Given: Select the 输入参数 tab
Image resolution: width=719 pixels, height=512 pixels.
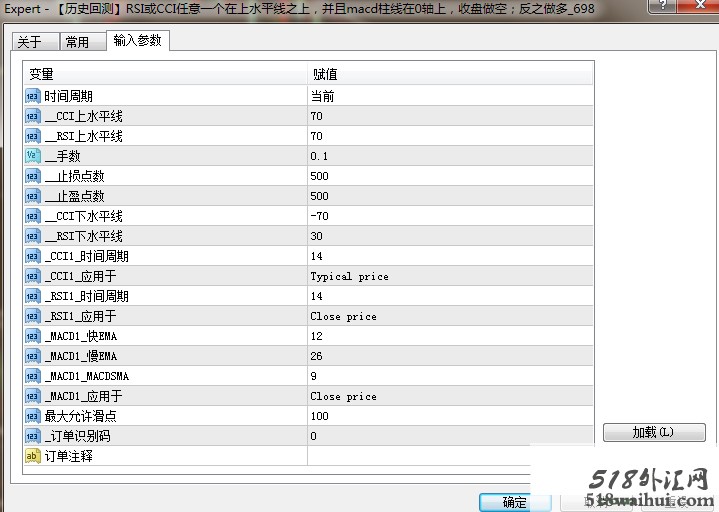Looking at the screenshot, I should tap(138, 40).
